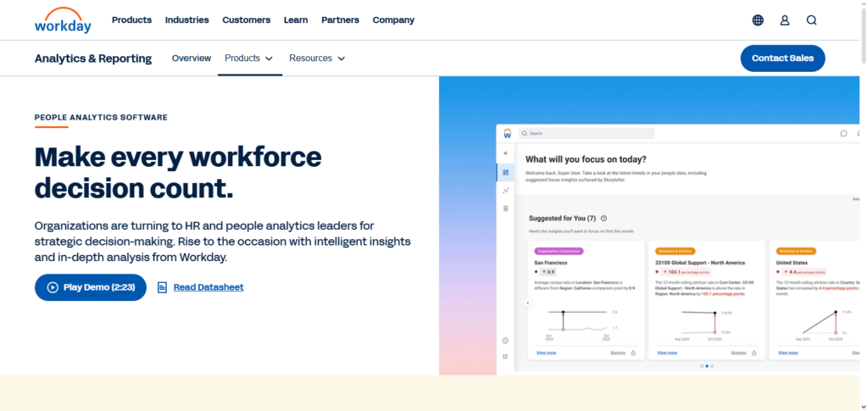Click 103.1 percentage points value

(685, 272)
